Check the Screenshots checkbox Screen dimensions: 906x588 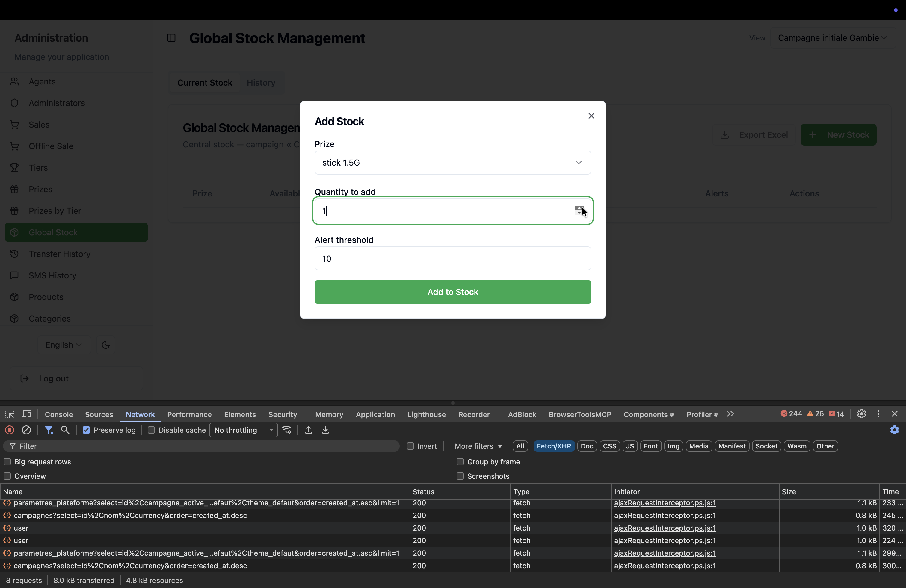pyautogui.click(x=460, y=476)
